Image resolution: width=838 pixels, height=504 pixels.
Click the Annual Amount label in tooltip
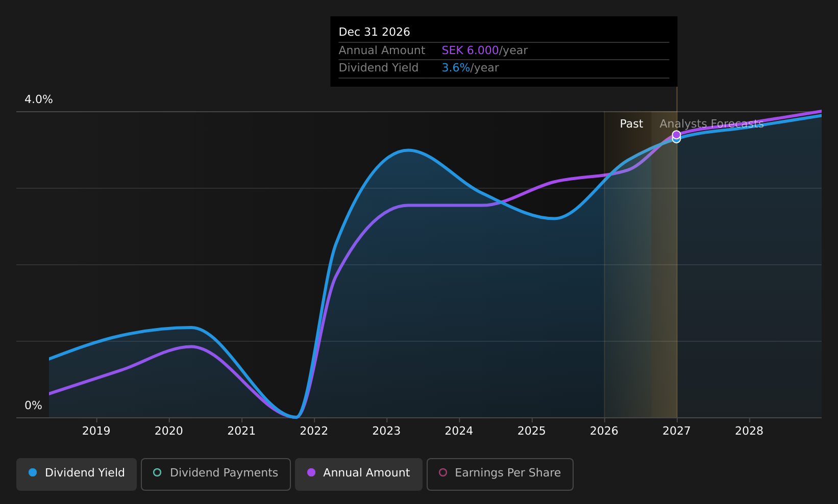[x=382, y=51]
